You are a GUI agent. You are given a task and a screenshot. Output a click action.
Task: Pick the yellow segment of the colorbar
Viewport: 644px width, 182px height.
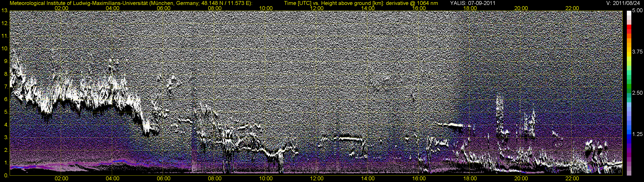(629, 54)
